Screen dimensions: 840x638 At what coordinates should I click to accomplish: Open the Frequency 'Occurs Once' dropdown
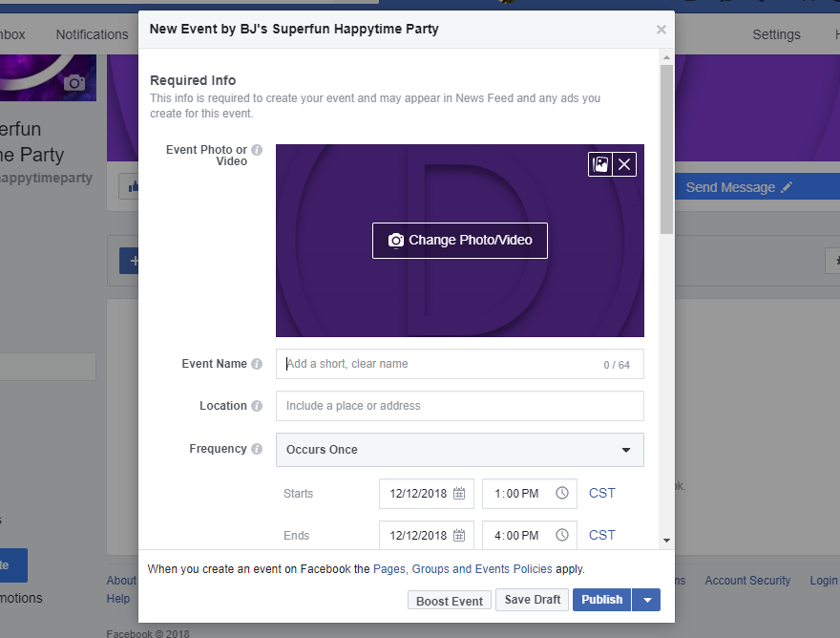point(459,450)
